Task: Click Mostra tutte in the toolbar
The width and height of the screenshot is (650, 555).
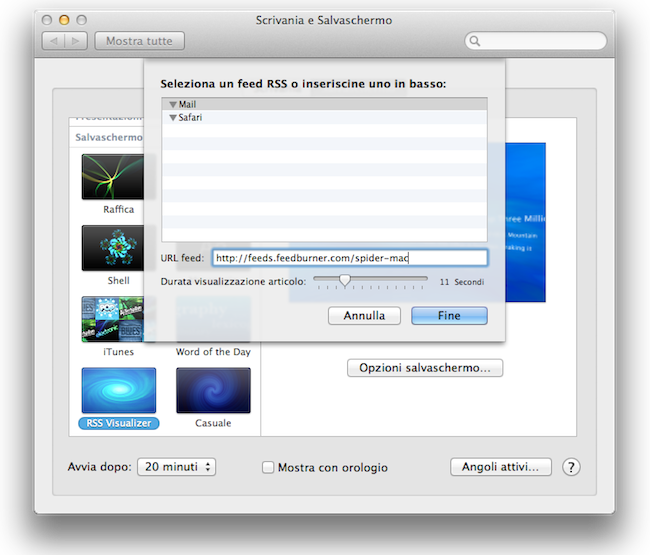Action: pos(139,41)
